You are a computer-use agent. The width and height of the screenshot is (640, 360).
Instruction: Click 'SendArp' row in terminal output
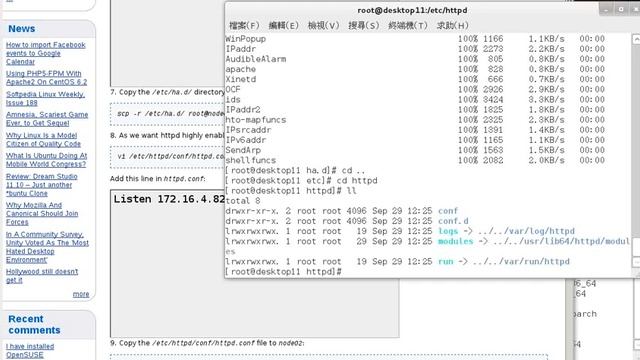[415, 150]
